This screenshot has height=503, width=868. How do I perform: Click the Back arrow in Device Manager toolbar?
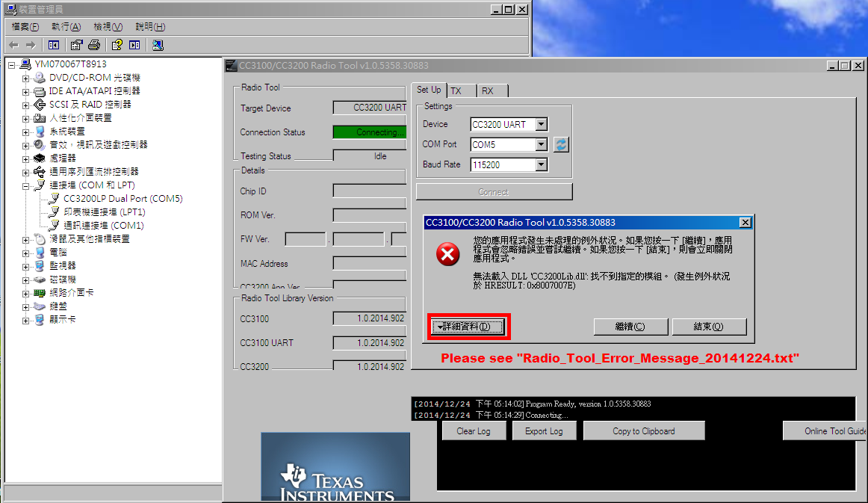tap(14, 45)
